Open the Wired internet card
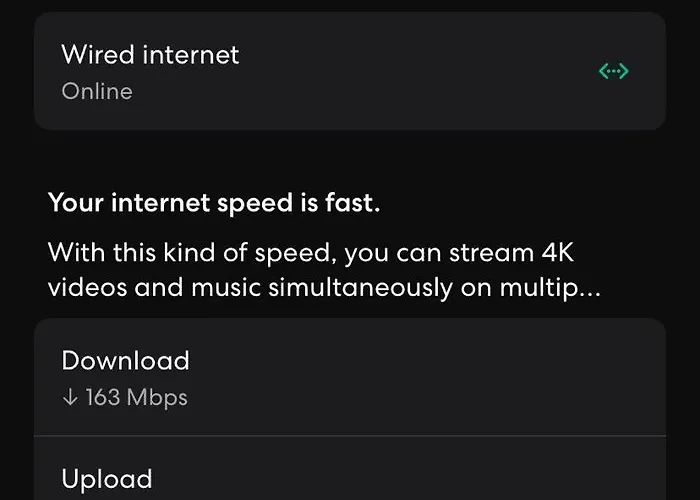The width and height of the screenshot is (700, 500). coord(350,71)
